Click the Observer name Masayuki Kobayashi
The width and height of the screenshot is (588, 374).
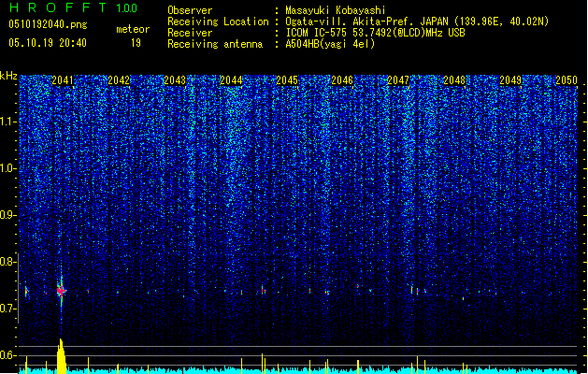tap(336, 10)
